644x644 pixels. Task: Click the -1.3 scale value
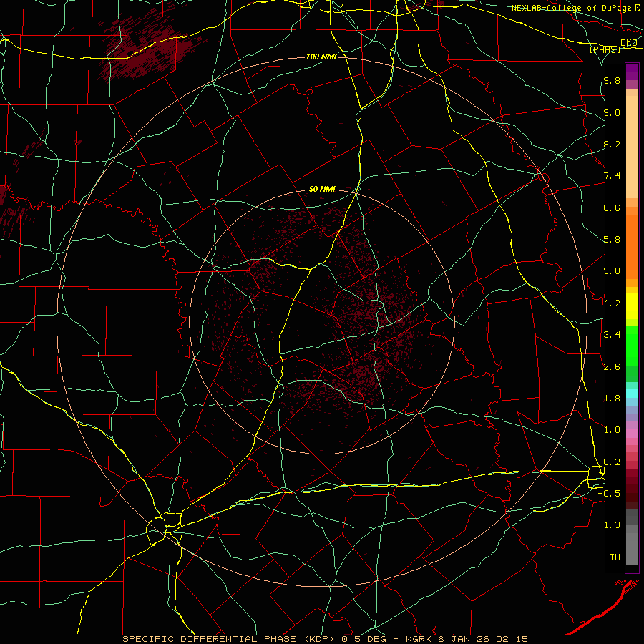tap(609, 525)
